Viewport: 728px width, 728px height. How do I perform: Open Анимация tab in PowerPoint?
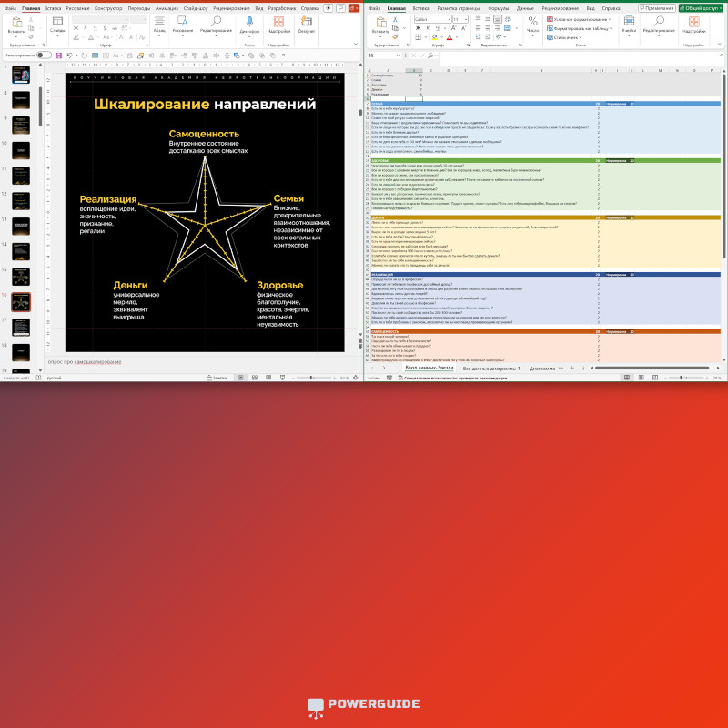click(167, 8)
